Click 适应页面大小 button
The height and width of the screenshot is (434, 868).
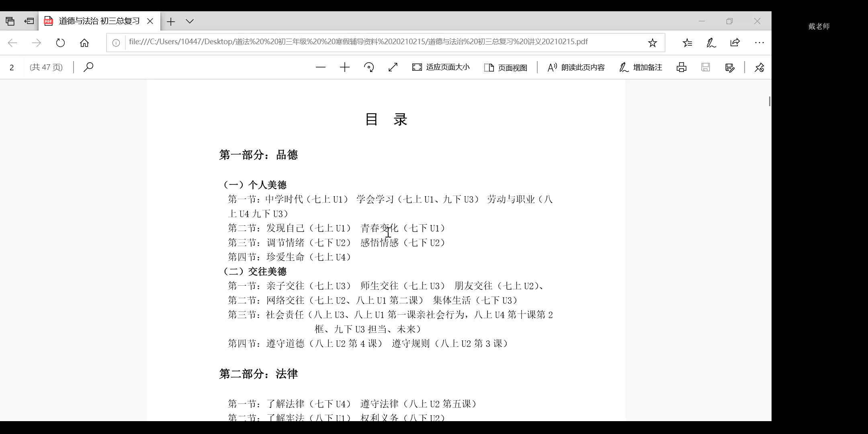[441, 67]
